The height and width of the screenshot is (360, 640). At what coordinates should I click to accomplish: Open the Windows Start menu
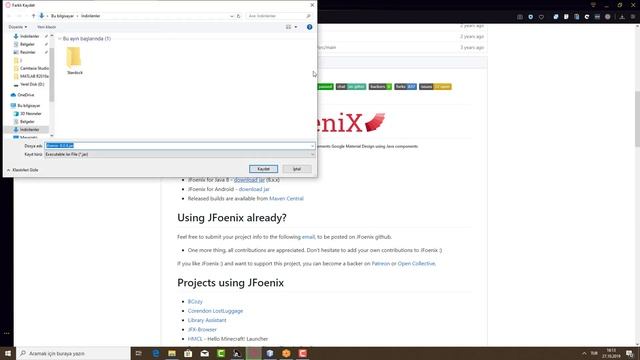coord(8,353)
